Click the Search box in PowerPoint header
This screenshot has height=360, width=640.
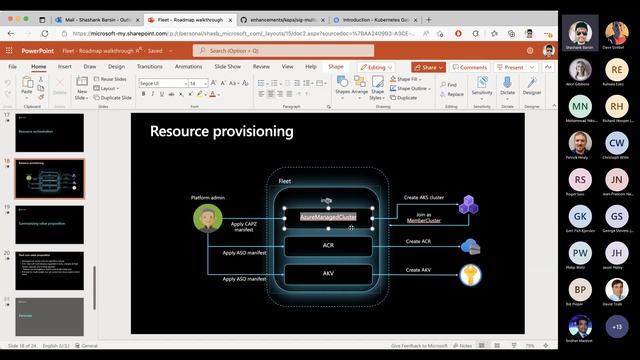point(283,51)
